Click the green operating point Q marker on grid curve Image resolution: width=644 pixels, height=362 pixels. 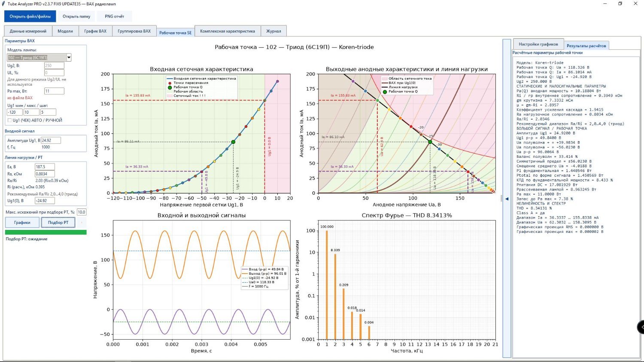[233, 142]
